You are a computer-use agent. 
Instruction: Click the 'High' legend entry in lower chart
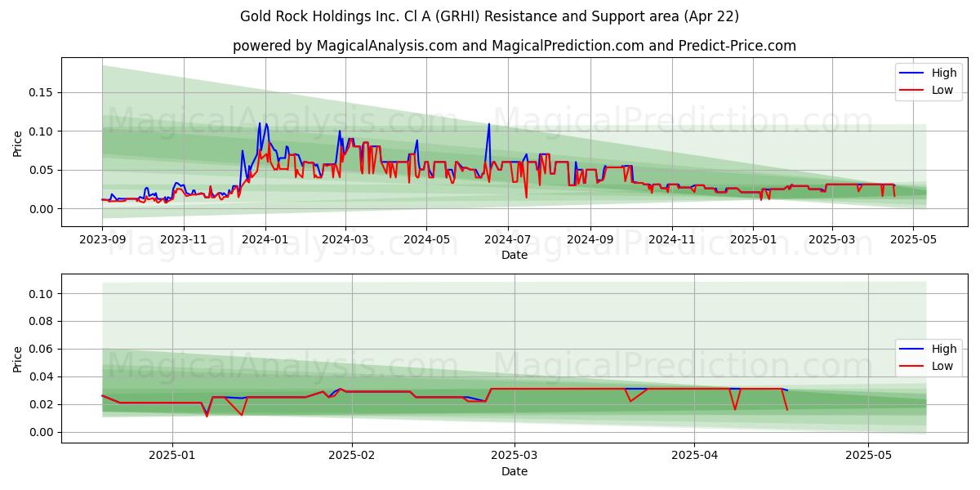(x=944, y=349)
